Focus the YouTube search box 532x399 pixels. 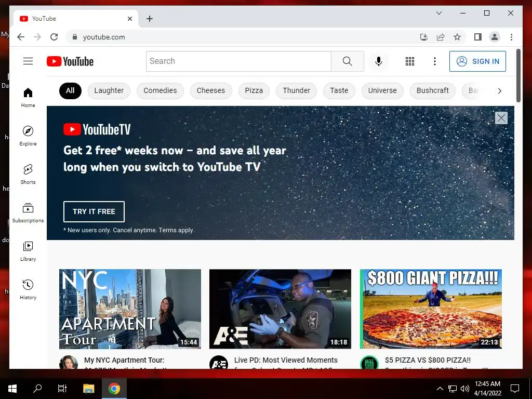tap(238, 61)
